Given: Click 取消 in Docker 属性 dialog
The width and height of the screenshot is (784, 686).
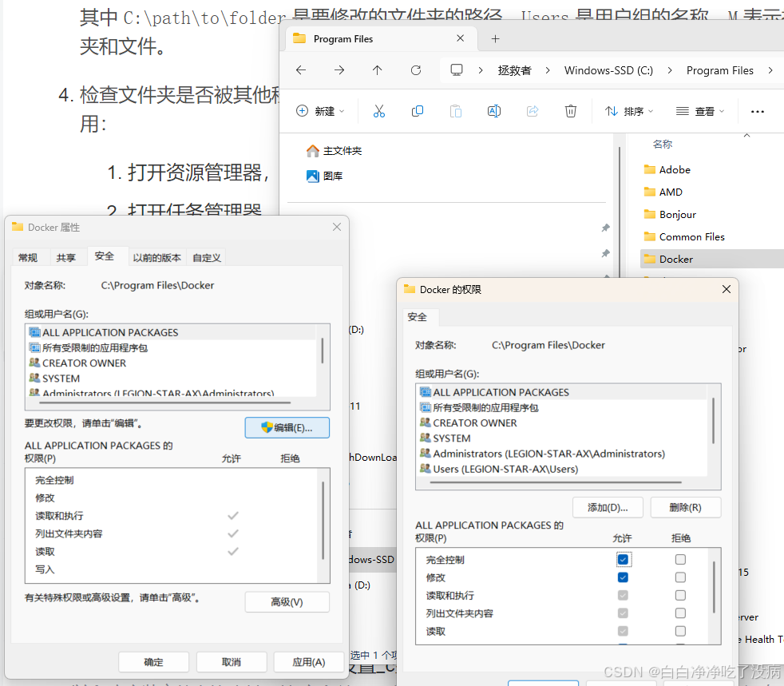Looking at the screenshot, I should coord(232,662).
